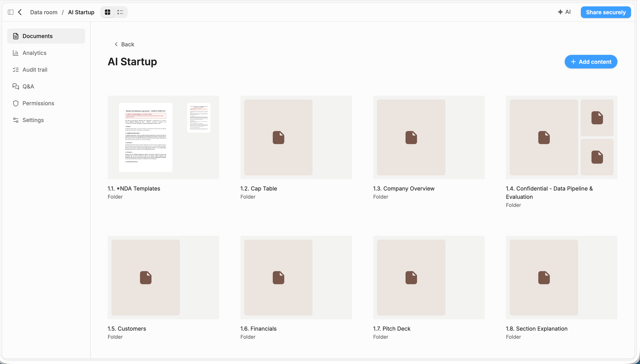This screenshot has width=640, height=364.
Task: Click the Permissions shield icon
Action: (16, 103)
